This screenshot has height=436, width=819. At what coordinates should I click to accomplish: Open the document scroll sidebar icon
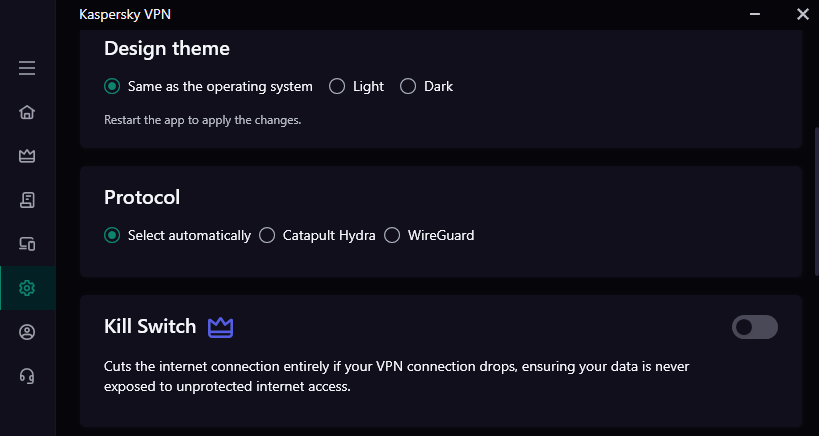click(x=27, y=200)
